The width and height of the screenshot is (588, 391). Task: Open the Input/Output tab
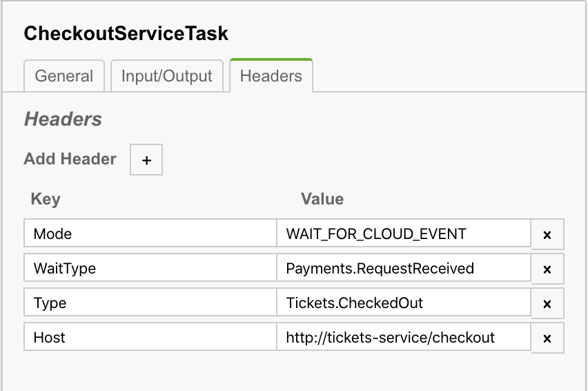(167, 76)
